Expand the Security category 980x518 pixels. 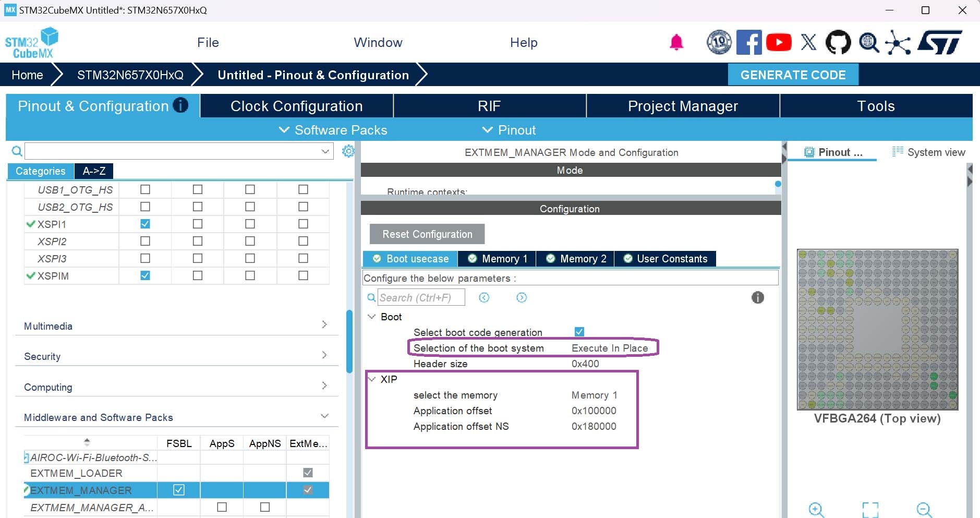(x=324, y=355)
